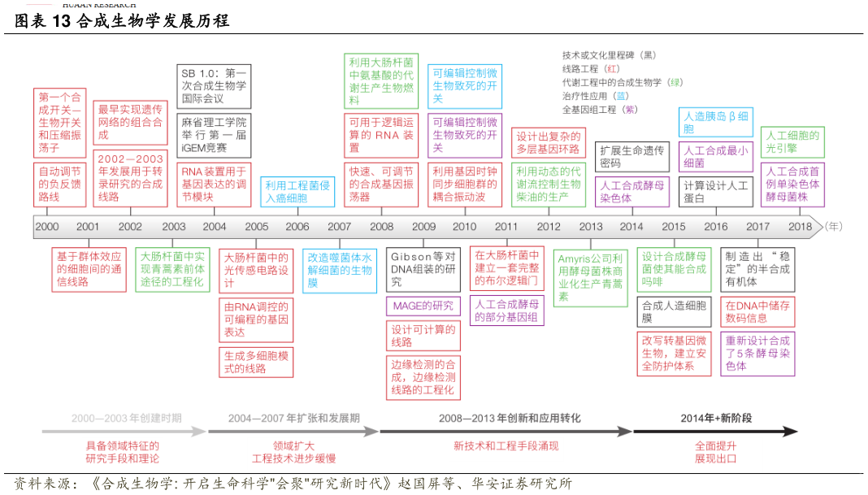The width and height of the screenshot is (868, 495).
Task: Click legend entry '全基因组工程（紫）'
Action: pyautogui.click(x=600, y=110)
